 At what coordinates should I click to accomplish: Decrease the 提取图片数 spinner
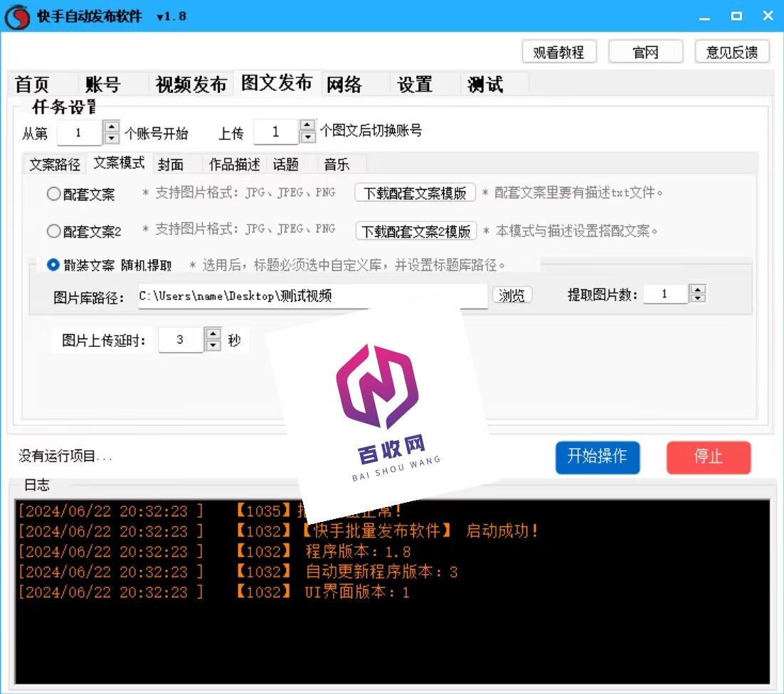(698, 298)
